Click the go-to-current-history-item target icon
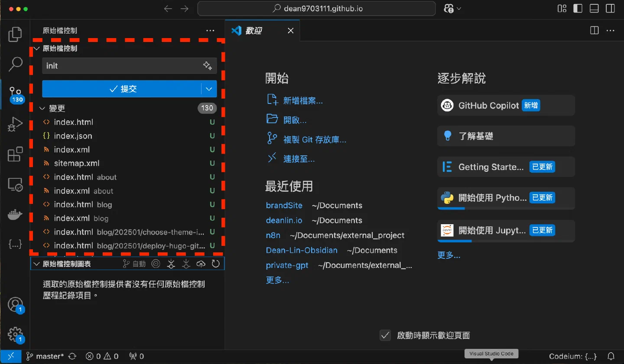 coord(156,264)
